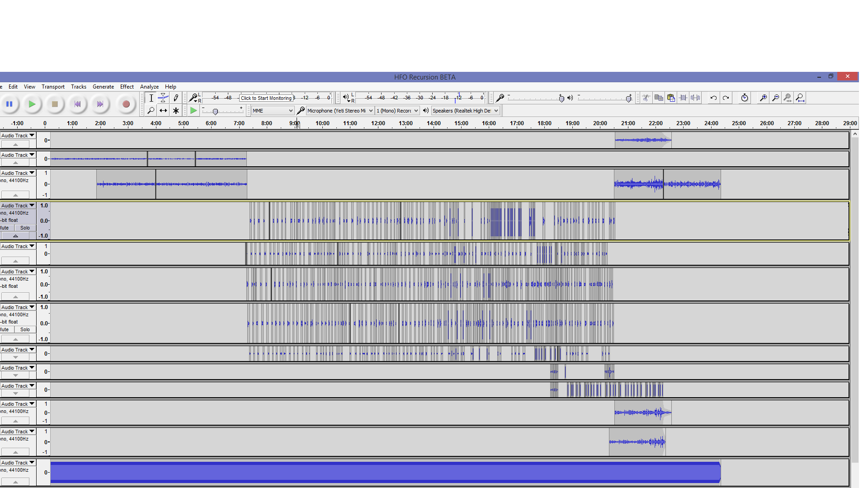Click the playback speed slider
This screenshot has height=488, width=868.
pyautogui.click(x=216, y=111)
